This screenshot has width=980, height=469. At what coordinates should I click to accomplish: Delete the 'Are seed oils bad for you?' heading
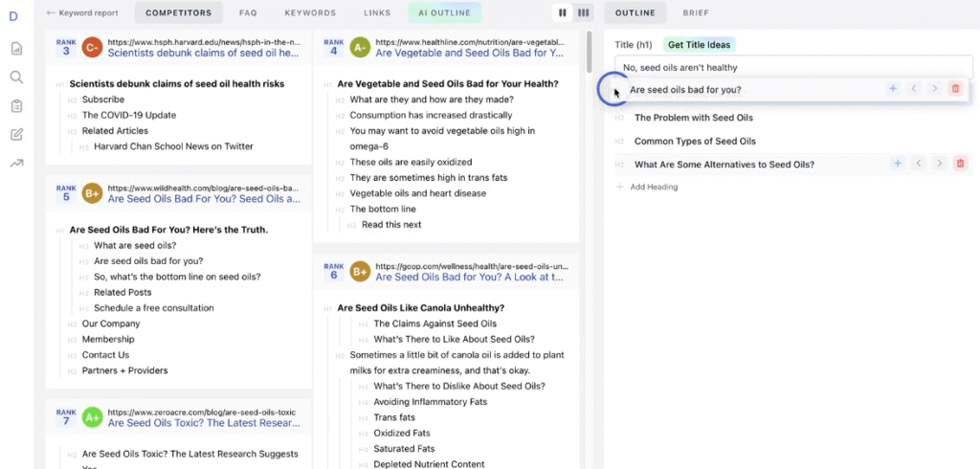click(955, 89)
